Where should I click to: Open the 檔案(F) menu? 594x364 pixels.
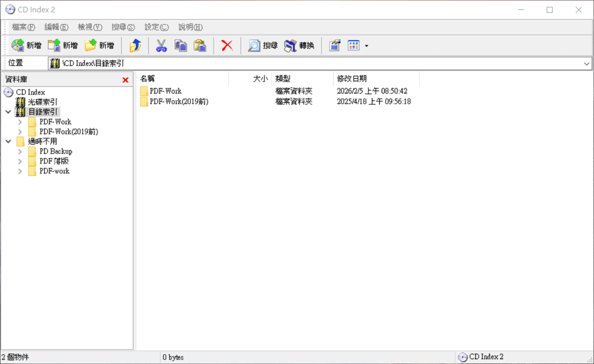pos(24,27)
